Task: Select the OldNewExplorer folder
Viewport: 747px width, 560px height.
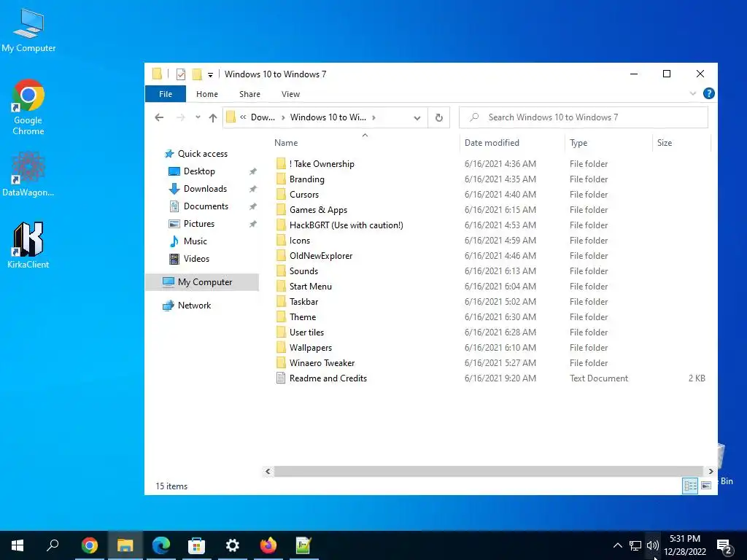Action: tap(314, 256)
